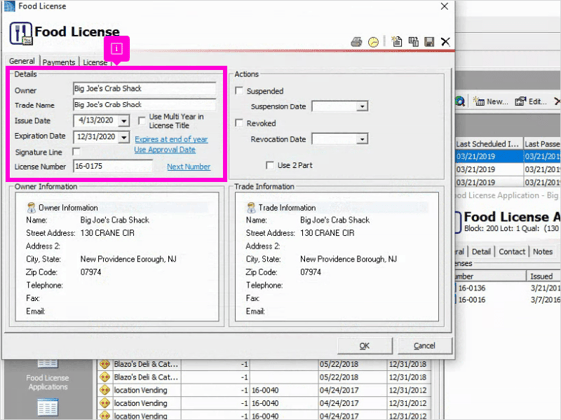The height and width of the screenshot is (420, 561).
Task: Click the floppy disk save icon
Action: (429, 42)
